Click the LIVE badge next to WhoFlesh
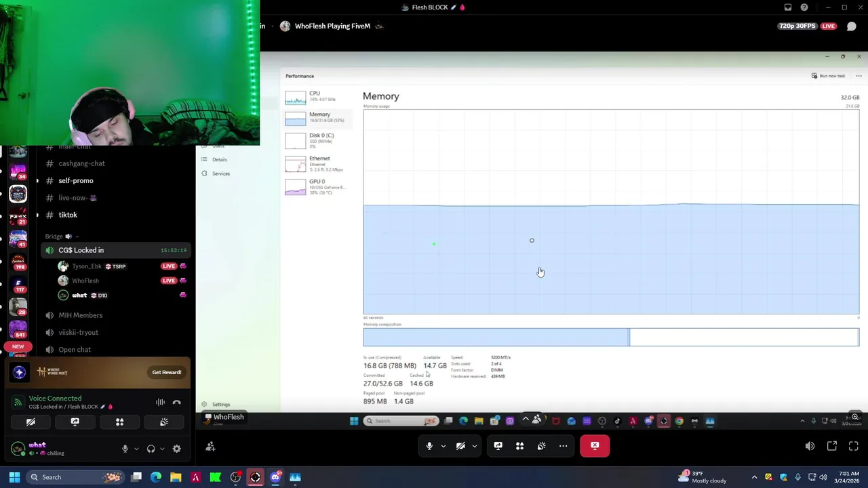 point(169,281)
